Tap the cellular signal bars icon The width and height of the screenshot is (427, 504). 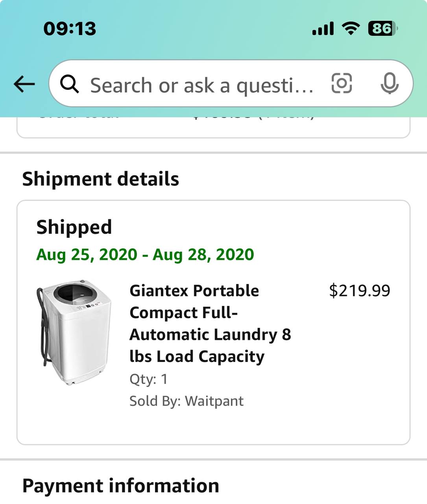pos(323,29)
